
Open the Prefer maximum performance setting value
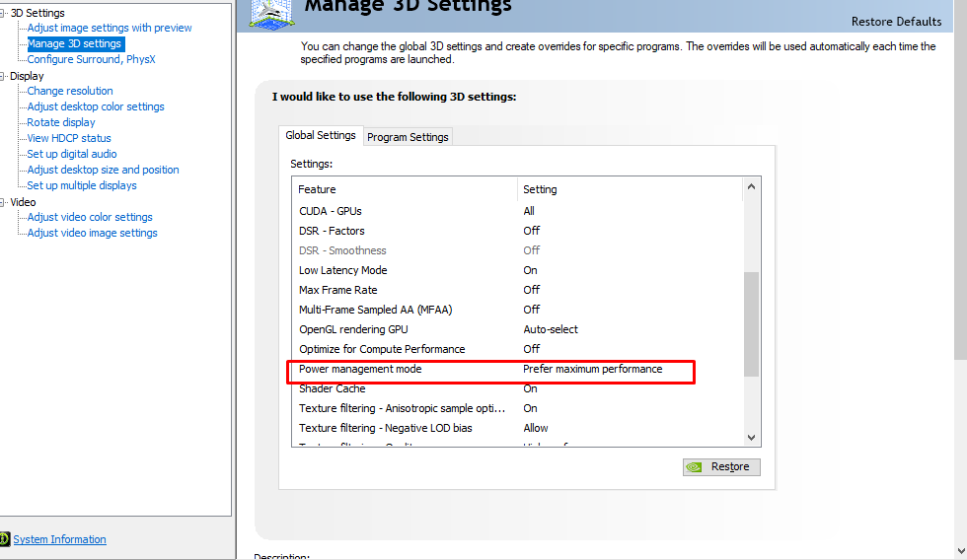click(593, 369)
